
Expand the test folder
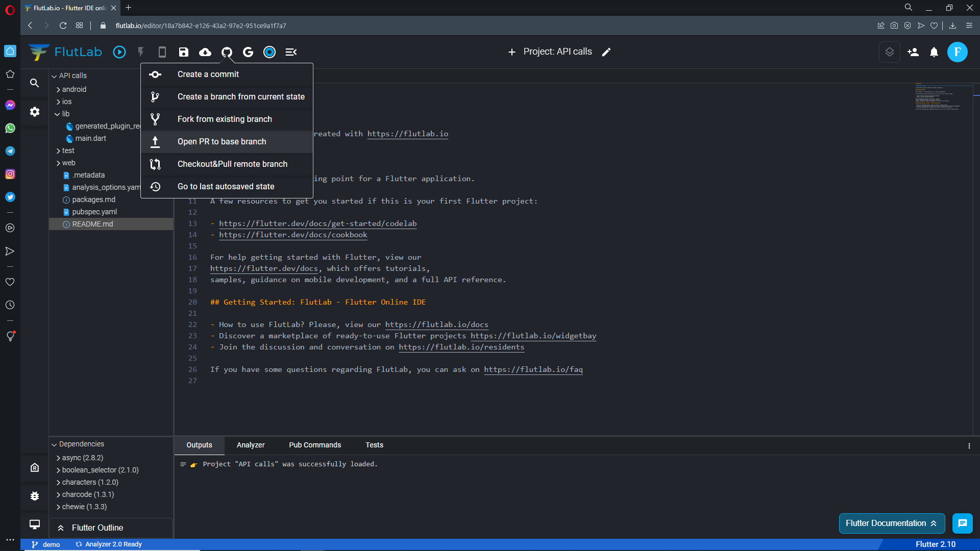(58, 151)
